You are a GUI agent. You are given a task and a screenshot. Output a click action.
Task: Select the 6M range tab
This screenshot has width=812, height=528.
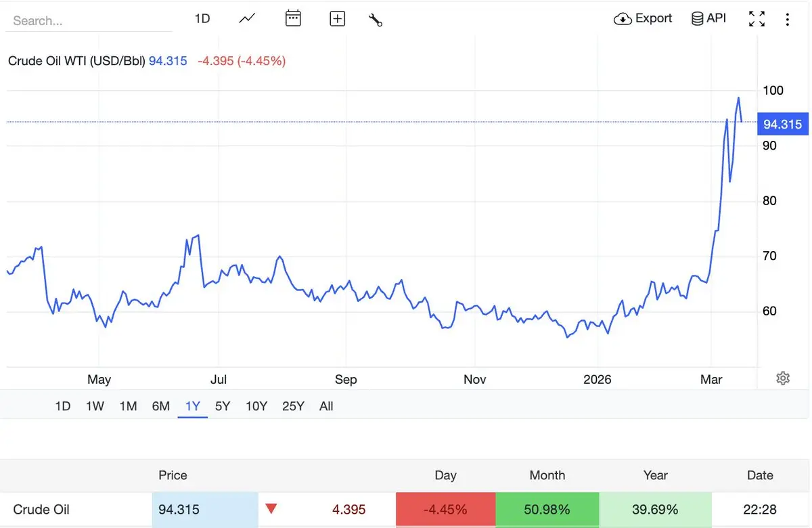pyautogui.click(x=160, y=406)
